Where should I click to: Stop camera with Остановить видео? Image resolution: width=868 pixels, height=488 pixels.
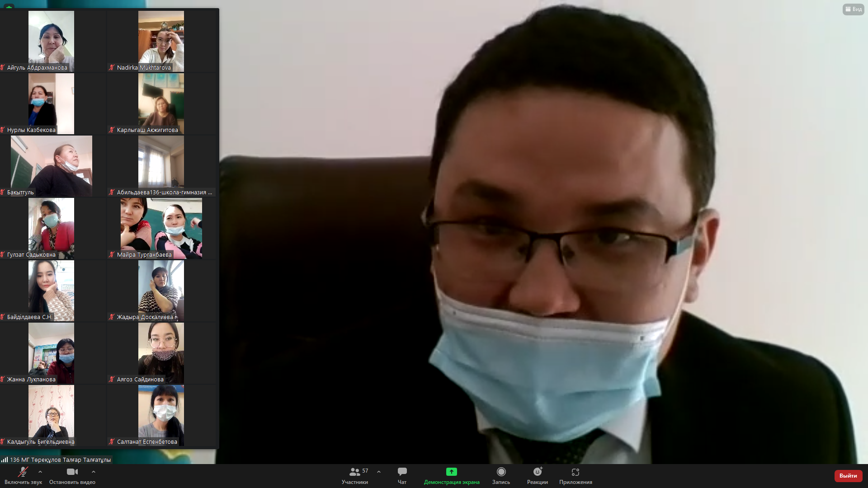click(x=72, y=475)
